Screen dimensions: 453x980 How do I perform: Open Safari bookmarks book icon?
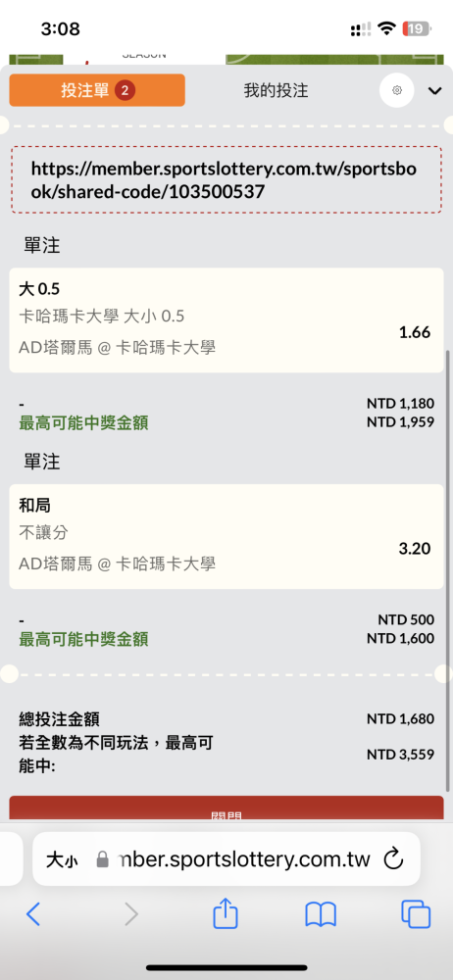pyautogui.click(x=321, y=914)
